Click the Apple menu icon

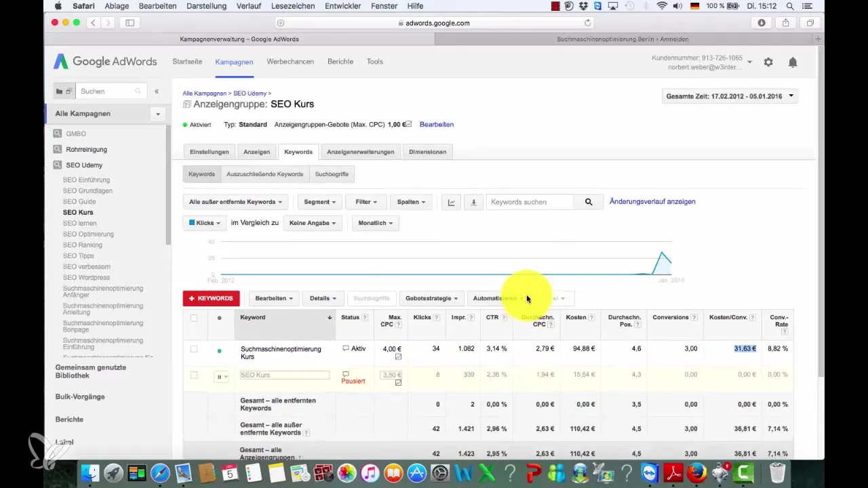coord(58,6)
